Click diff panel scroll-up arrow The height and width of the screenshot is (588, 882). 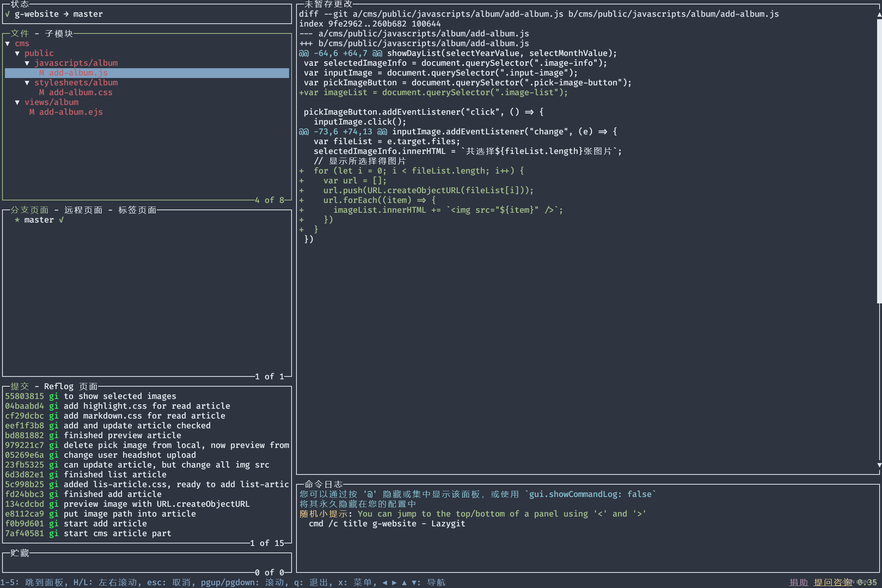[879, 15]
